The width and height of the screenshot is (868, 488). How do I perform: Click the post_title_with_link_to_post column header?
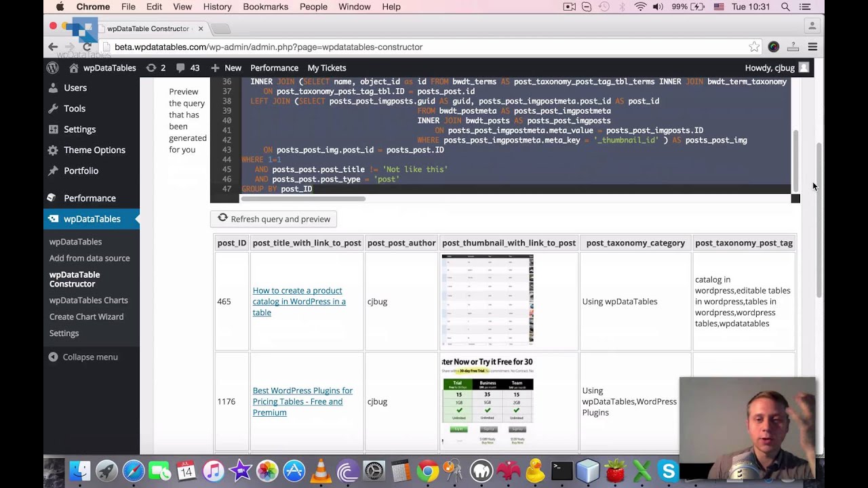pyautogui.click(x=307, y=243)
